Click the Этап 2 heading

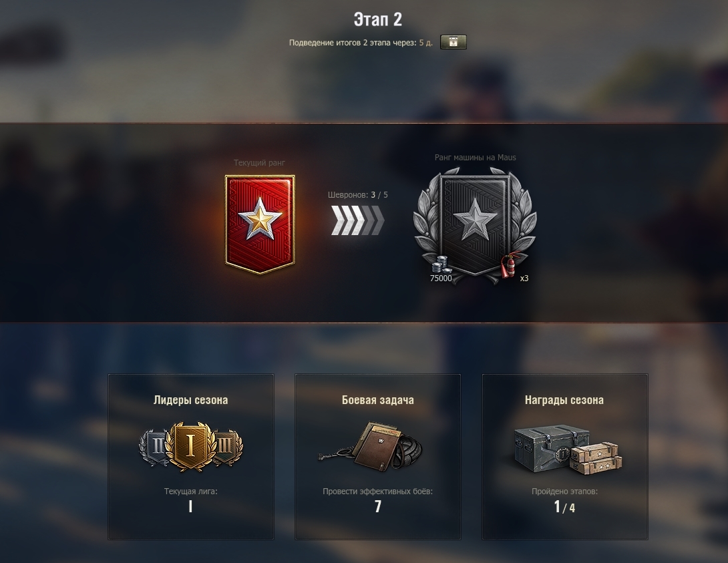378,19
